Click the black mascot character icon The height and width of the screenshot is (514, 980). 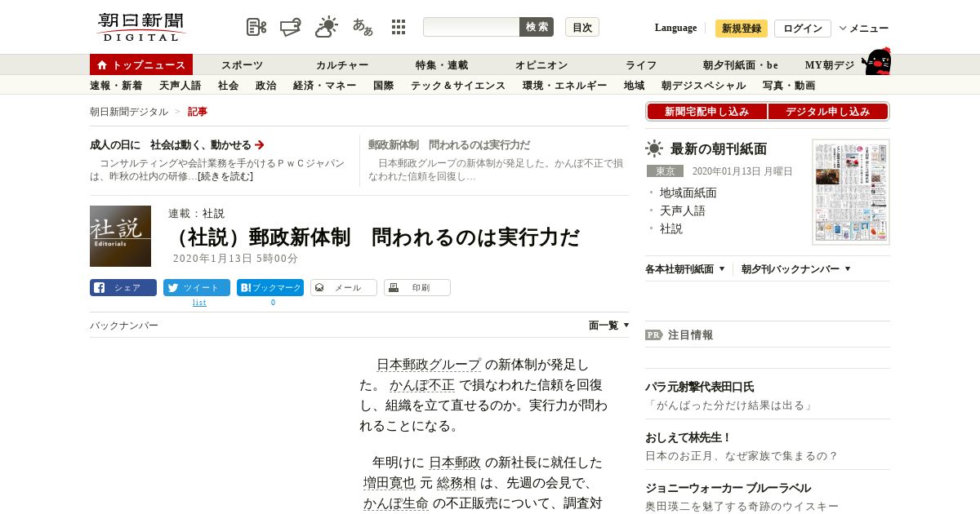[876, 61]
